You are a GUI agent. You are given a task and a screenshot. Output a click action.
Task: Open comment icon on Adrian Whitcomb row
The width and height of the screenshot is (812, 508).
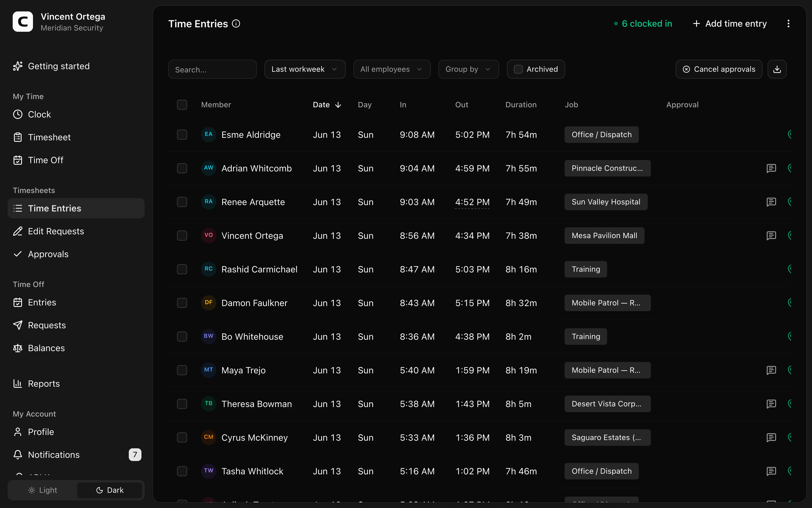coord(771,168)
